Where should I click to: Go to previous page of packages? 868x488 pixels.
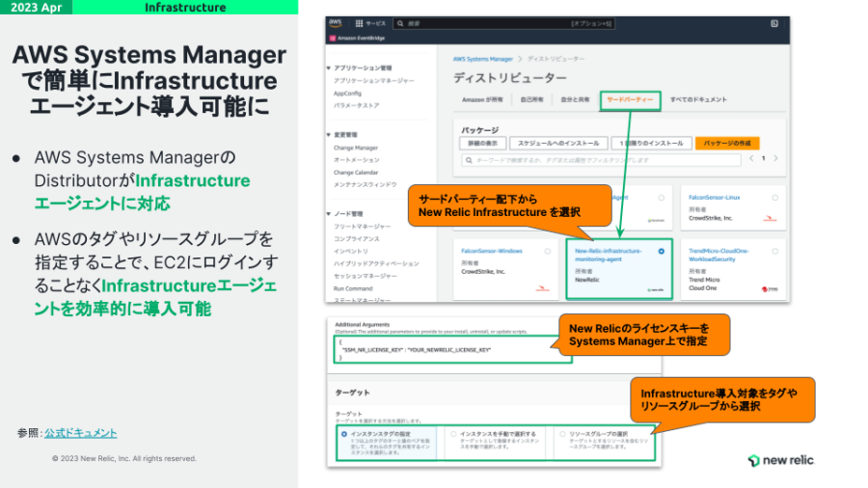point(751,158)
